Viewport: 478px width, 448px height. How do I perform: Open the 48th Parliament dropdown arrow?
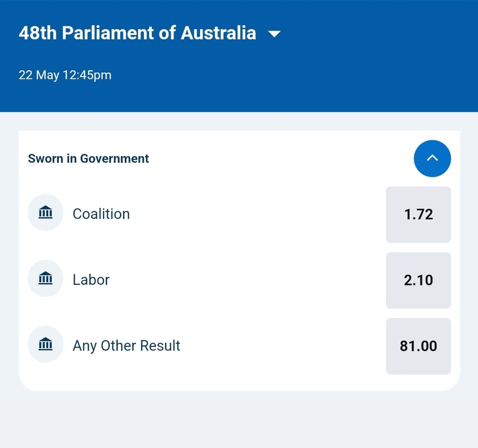point(274,34)
